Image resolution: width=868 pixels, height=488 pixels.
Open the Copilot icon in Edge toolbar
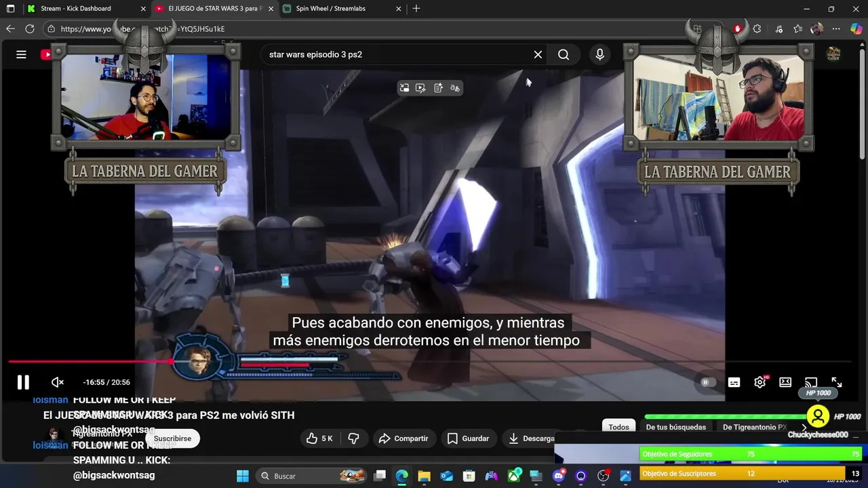pos(856,28)
